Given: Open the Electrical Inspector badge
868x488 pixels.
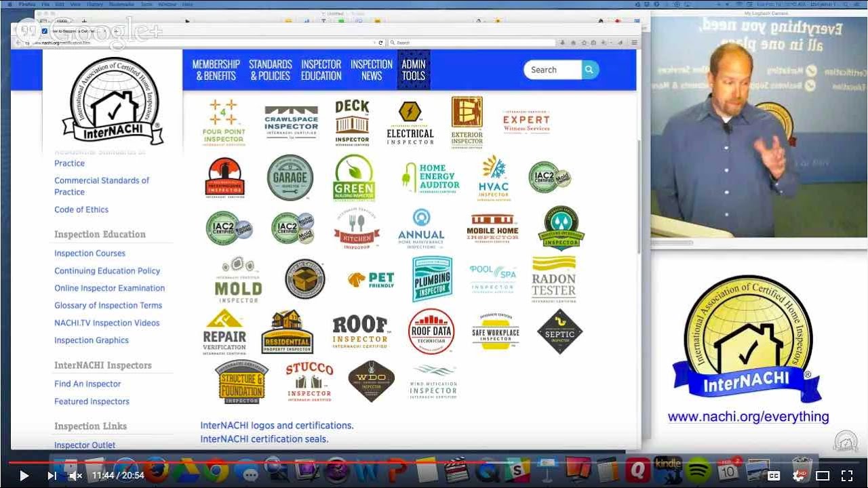Looking at the screenshot, I should click(x=410, y=123).
